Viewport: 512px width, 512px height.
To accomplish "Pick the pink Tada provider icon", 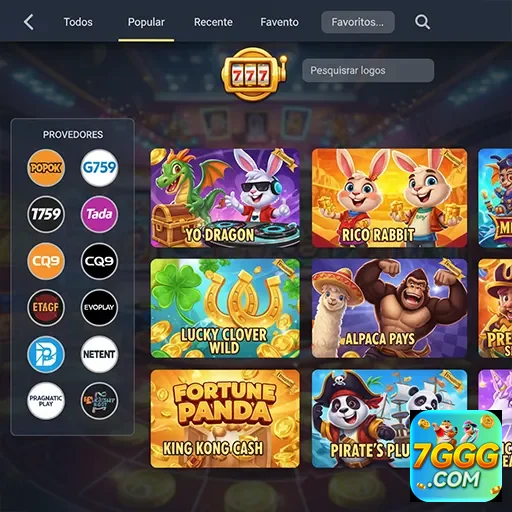I will point(99,214).
